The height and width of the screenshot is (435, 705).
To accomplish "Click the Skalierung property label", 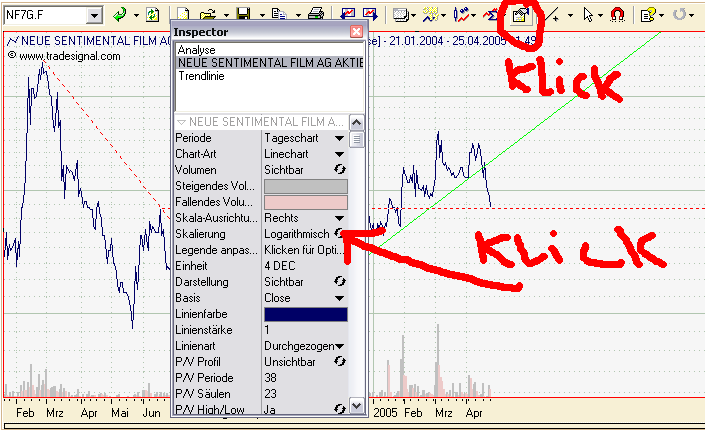I will [x=201, y=234].
